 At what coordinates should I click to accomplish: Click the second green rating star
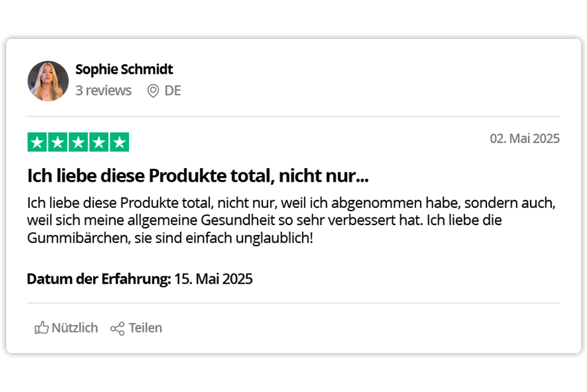point(57,142)
